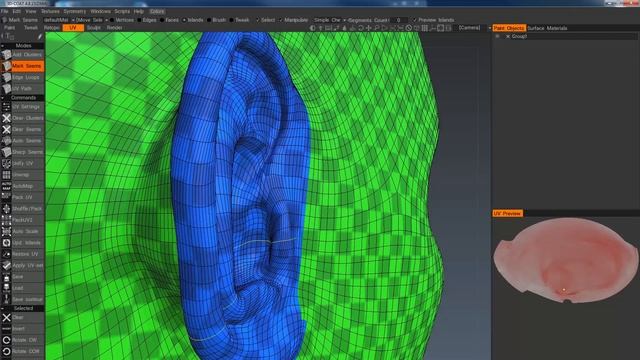Activate the Mark Seams mode
Screen dimensions: 640x360
coord(22,66)
